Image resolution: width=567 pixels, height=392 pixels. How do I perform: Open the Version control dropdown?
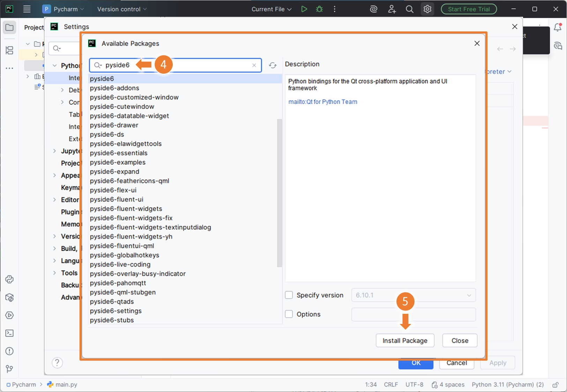coord(122,9)
